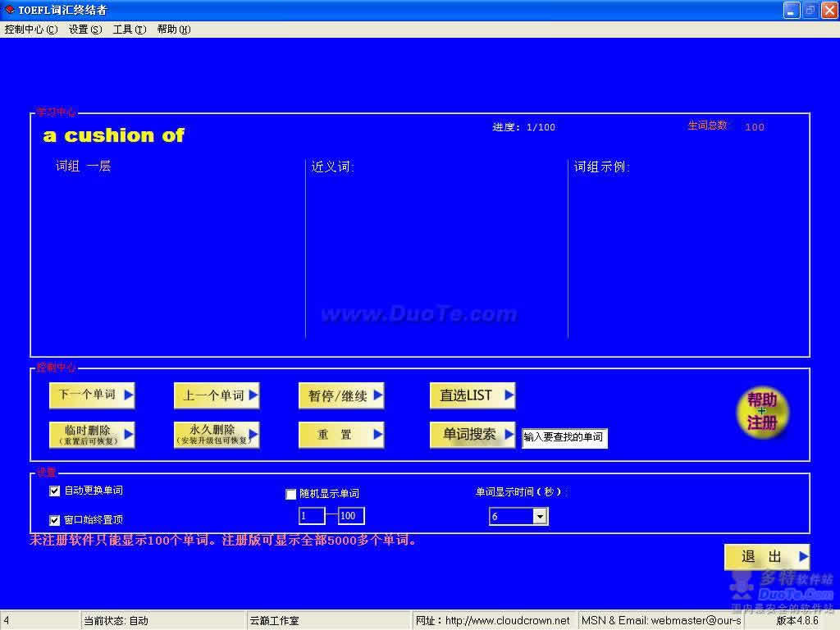
Task: Toggle the 窗口始终置顶 checkbox
Action: (x=55, y=520)
